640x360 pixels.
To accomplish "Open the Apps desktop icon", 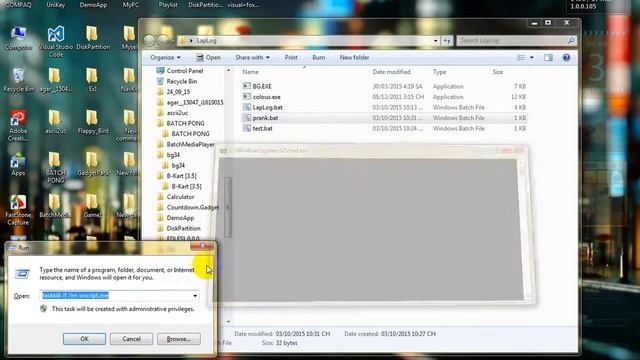I will point(18,164).
